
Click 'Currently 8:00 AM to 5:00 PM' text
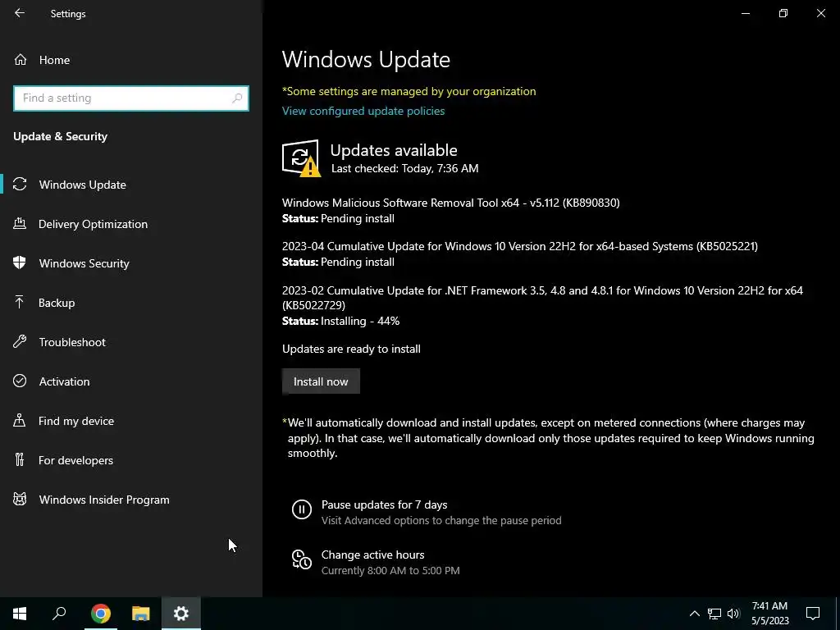tap(390, 571)
